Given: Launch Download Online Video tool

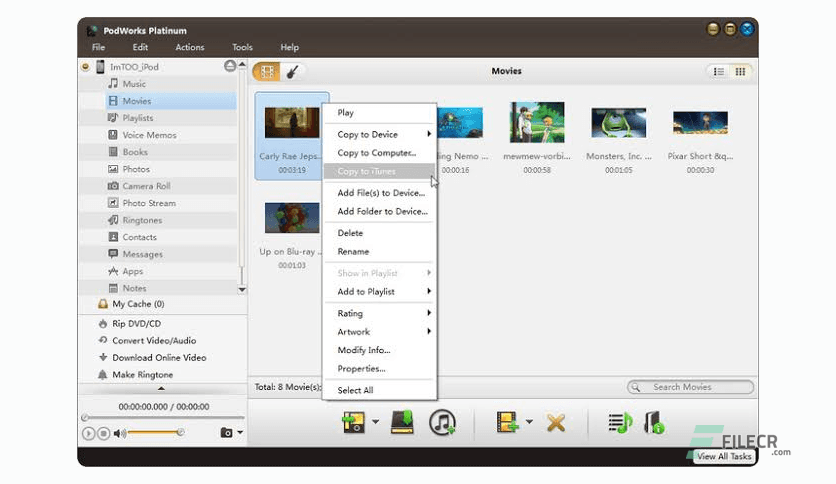Looking at the screenshot, I should [x=159, y=358].
